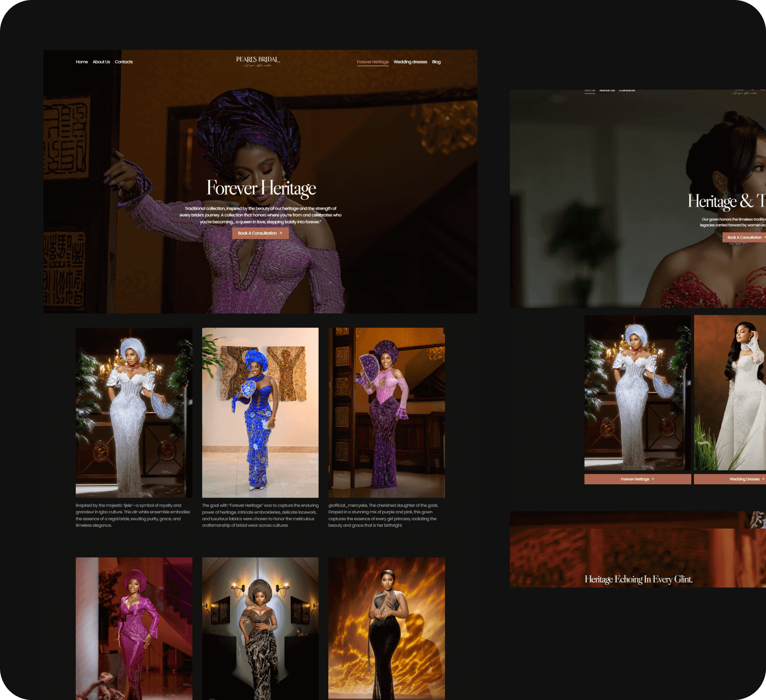Open purple and pink gown photo
The image size is (766, 700).
point(386,412)
